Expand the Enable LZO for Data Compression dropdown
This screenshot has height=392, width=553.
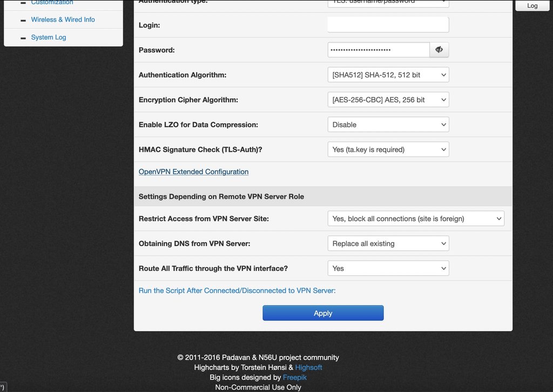click(388, 125)
